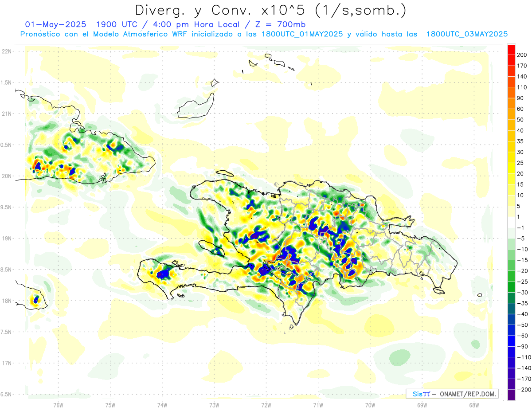Click latitude label 19N
532x411 pixels.
point(7,238)
